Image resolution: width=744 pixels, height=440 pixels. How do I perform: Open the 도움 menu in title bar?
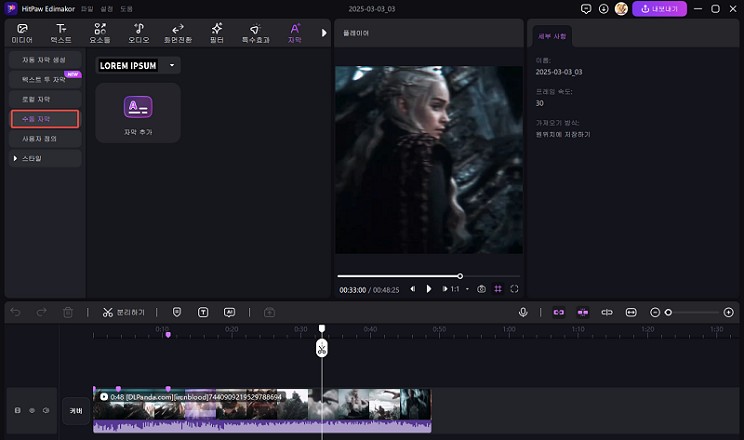point(126,9)
